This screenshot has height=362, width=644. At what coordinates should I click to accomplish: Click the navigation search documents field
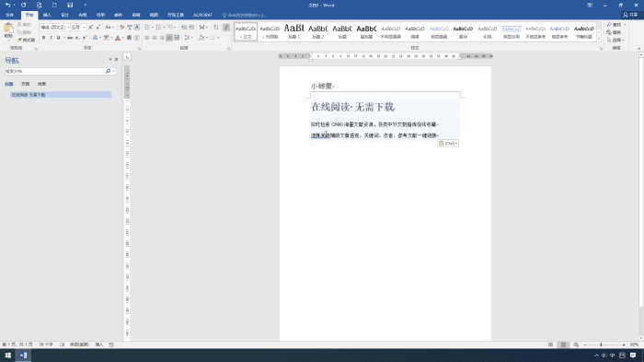point(54,71)
